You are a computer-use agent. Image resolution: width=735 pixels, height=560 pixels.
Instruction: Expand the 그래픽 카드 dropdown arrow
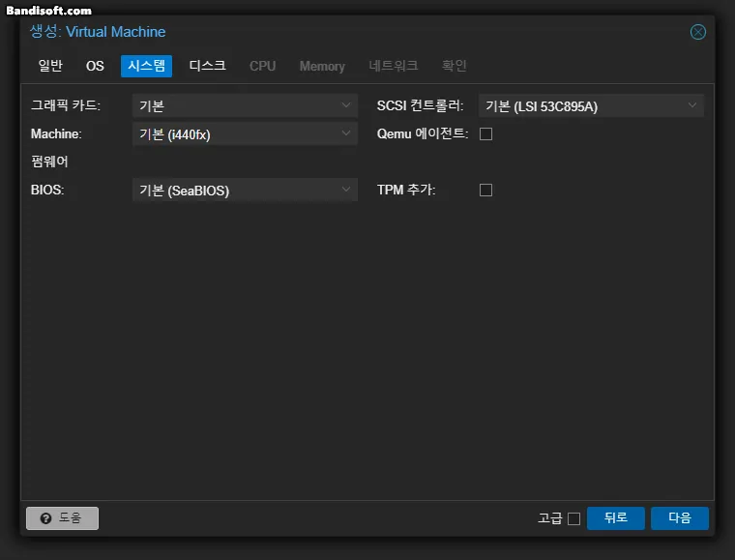pos(346,105)
